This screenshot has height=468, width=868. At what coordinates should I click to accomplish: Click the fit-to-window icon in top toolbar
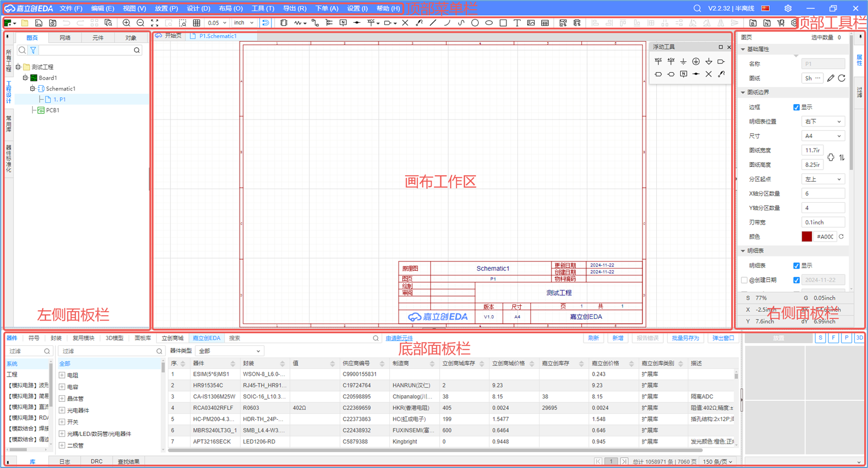(x=155, y=23)
